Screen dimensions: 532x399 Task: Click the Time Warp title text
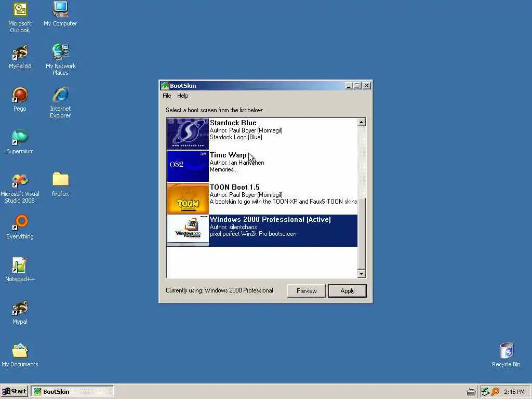[228, 155]
